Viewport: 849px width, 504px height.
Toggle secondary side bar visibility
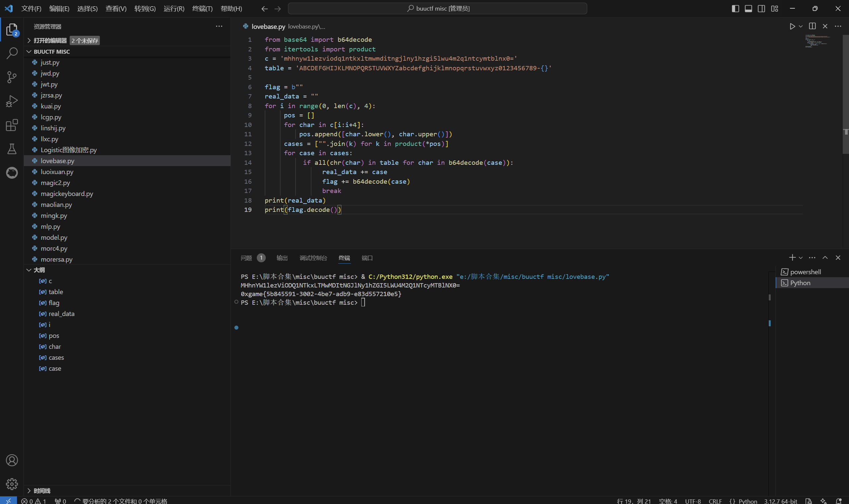[x=761, y=9]
